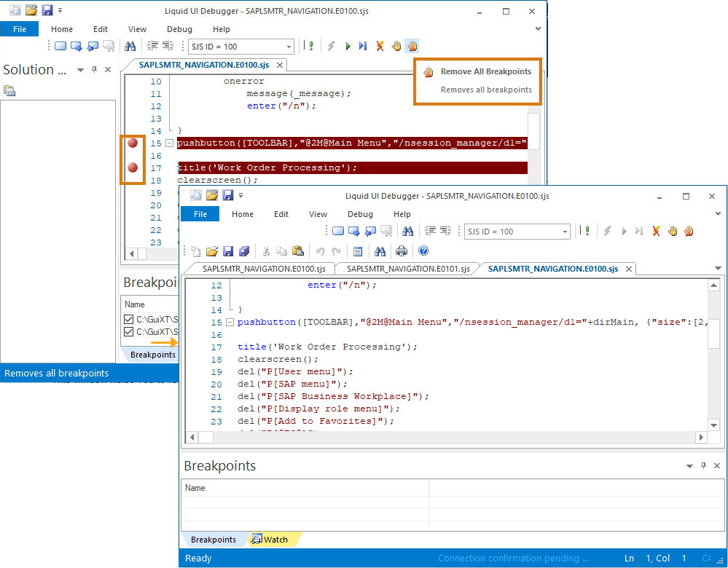Click Remove All Breakpoints icon in back window
This screenshot has width=728, height=568.
(x=412, y=46)
